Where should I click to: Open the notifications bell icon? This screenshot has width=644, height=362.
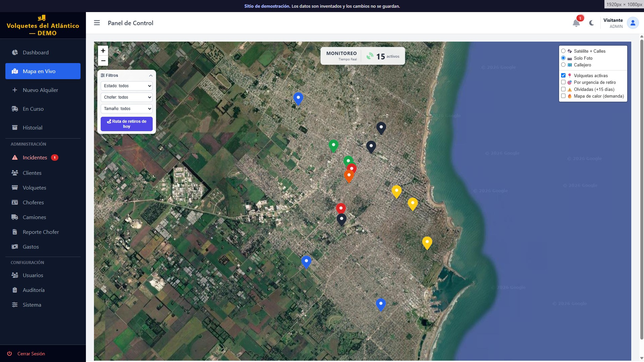(x=576, y=23)
